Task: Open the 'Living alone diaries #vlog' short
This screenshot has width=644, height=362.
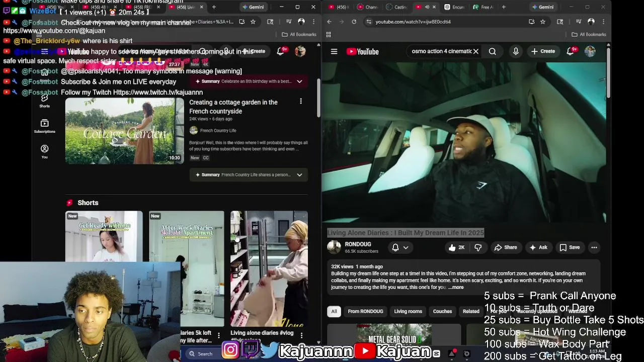Action: [x=269, y=268]
